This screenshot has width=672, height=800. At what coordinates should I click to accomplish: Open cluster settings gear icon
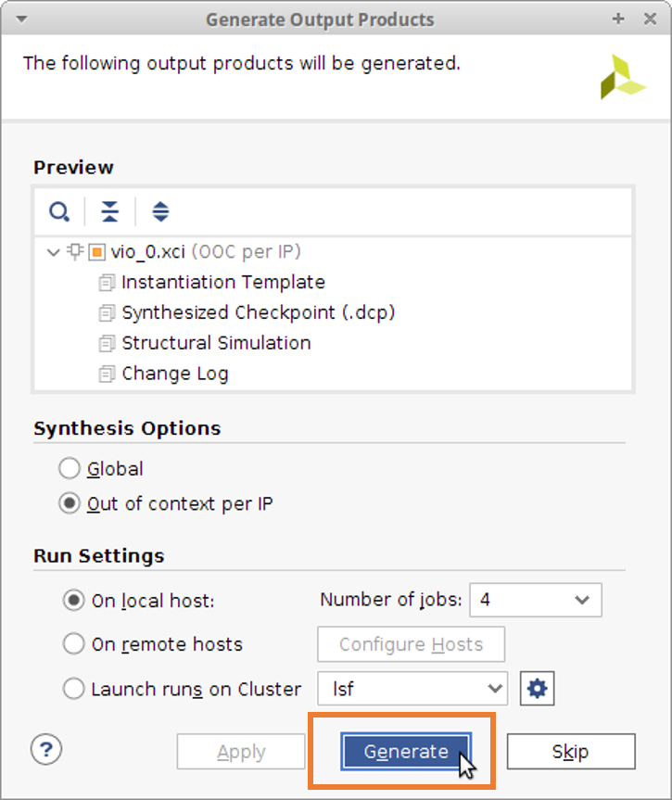pos(537,689)
